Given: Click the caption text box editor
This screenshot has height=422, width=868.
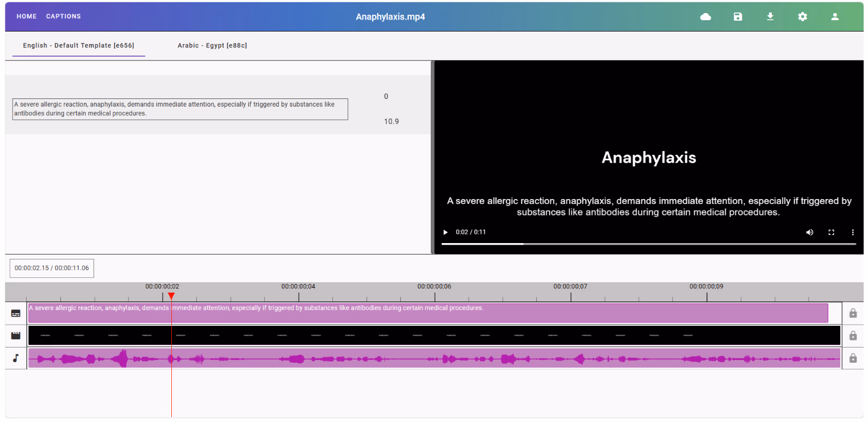Looking at the screenshot, I should click(x=180, y=109).
